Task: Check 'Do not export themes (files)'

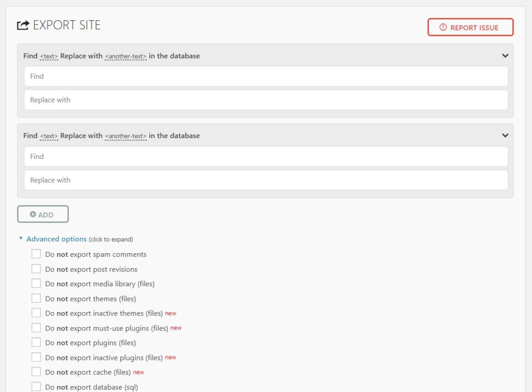Action: (36, 298)
